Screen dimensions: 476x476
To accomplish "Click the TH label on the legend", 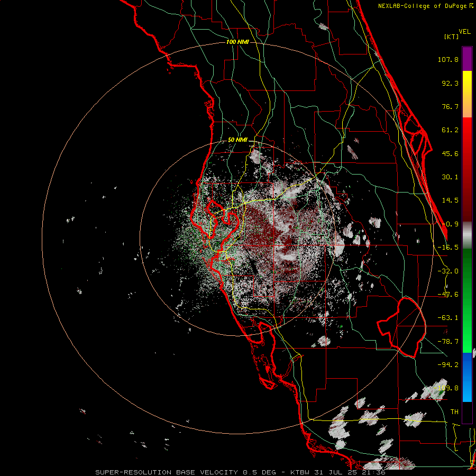I will tap(454, 412).
